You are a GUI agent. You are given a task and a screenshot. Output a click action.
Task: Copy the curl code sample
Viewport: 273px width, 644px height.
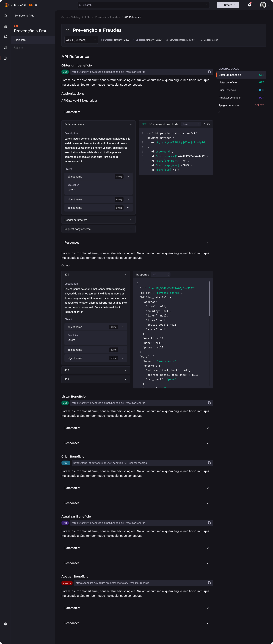(208, 124)
